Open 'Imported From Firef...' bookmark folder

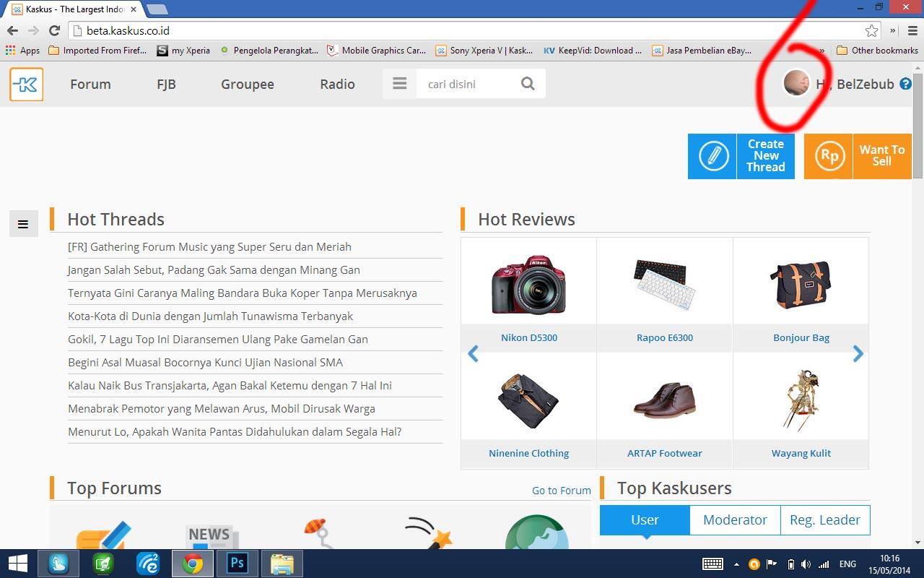coord(97,51)
